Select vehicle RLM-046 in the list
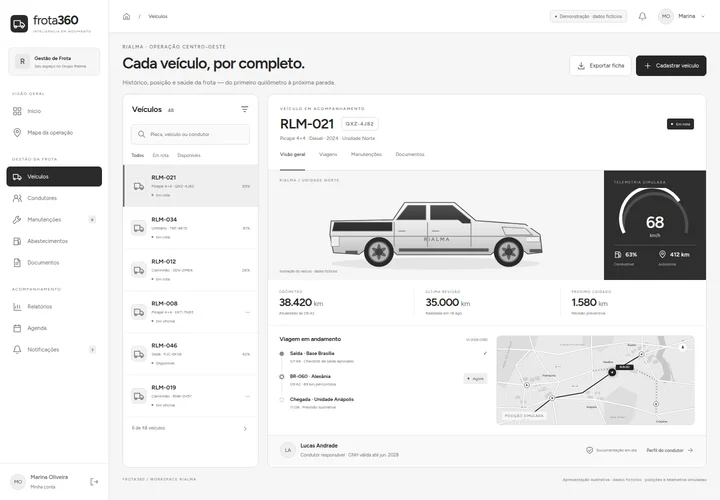720x500 pixels. point(191,354)
